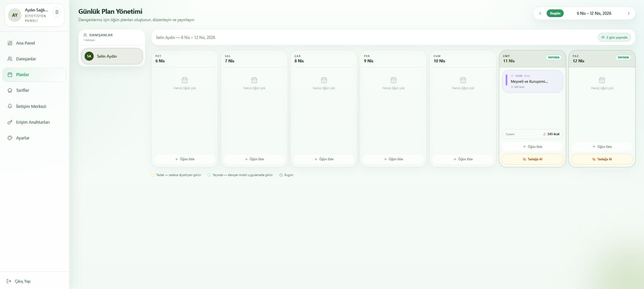Open İletişim Merkezi bell section
This screenshot has height=289, width=644.
31,106
